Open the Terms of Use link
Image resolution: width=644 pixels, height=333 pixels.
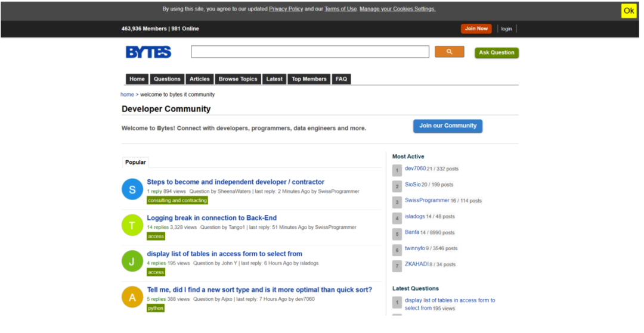(x=340, y=8)
